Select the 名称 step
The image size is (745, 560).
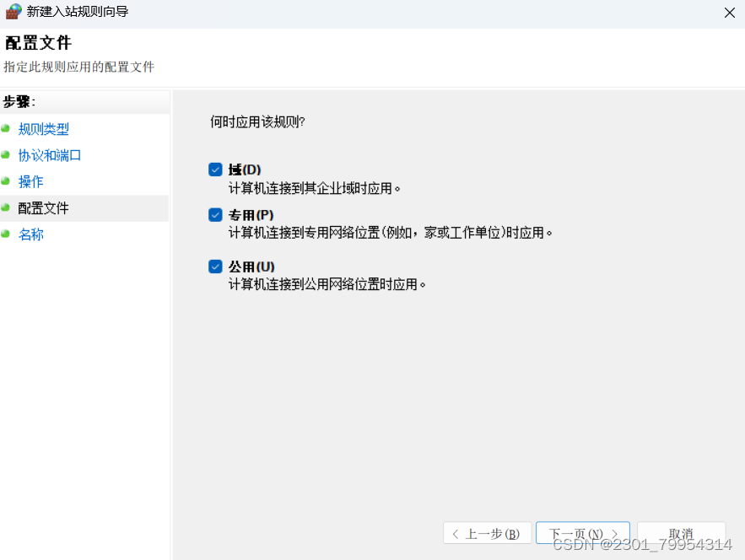click(30, 234)
